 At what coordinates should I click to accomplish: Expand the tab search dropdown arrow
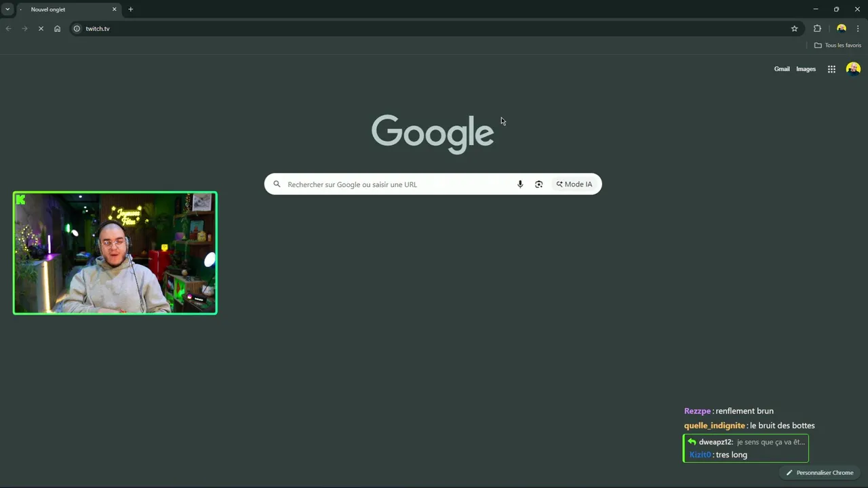pos(7,9)
